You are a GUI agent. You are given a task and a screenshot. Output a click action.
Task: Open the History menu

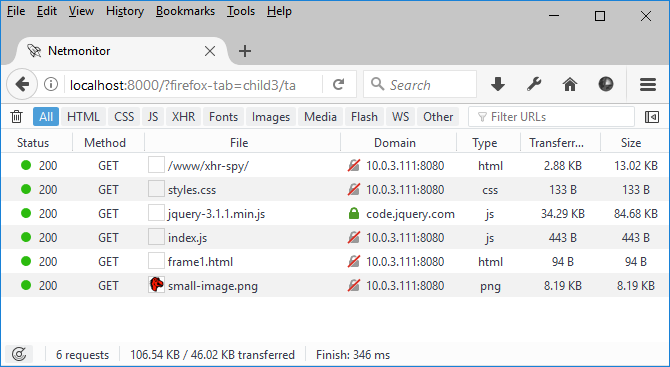coord(125,11)
